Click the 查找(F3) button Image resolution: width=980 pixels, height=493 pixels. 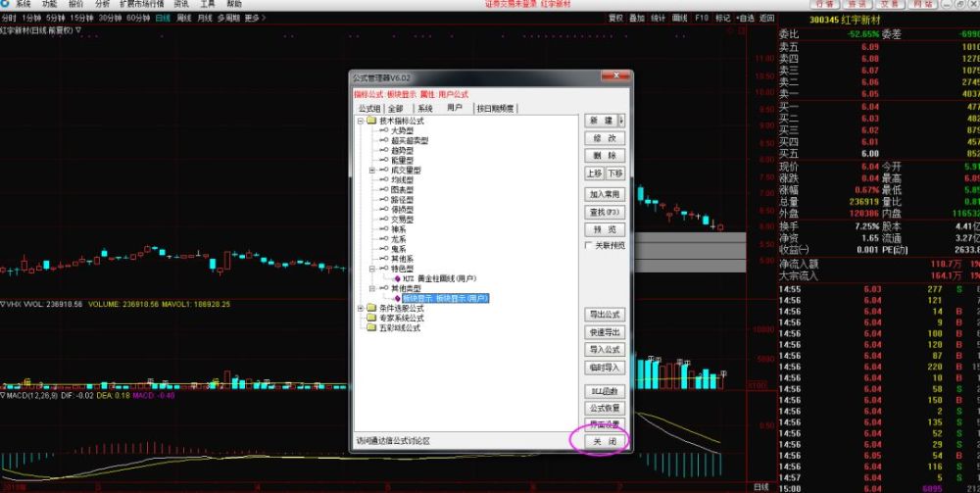(x=605, y=213)
